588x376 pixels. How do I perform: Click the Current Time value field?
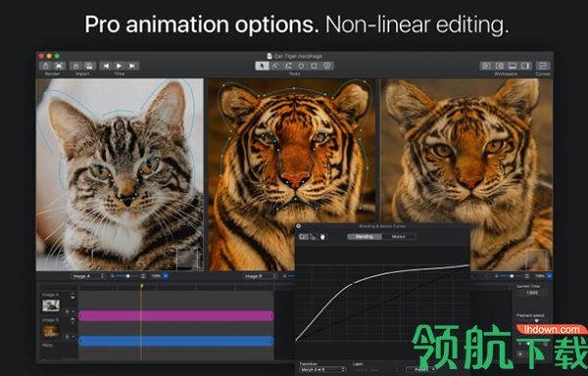(532, 293)
